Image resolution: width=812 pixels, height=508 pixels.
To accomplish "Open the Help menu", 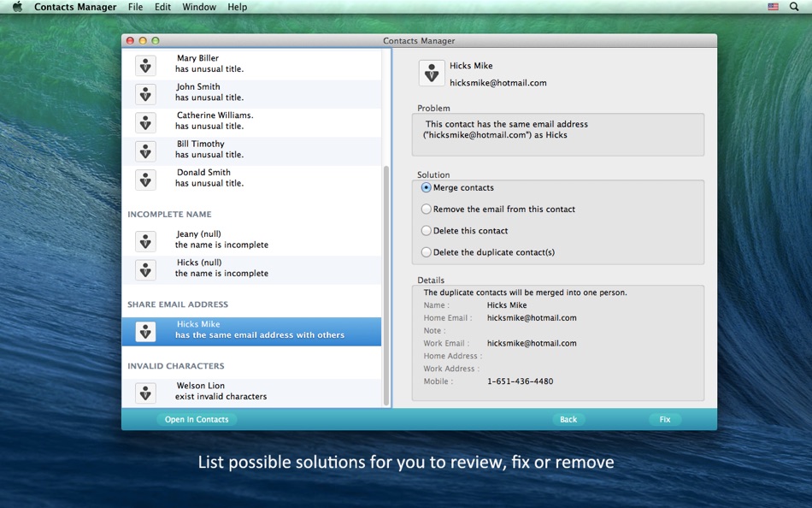I will coord(237,7).
